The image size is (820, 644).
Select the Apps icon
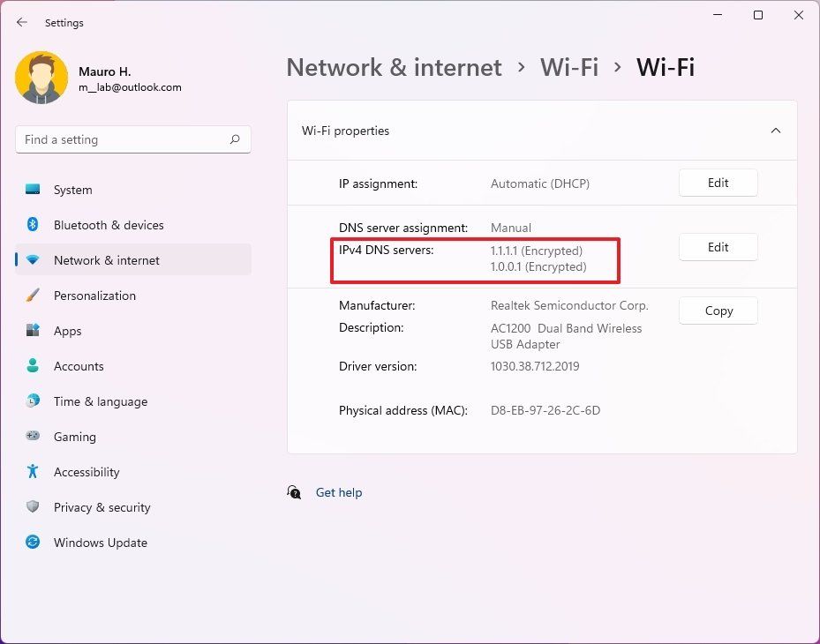click(32, 331)
